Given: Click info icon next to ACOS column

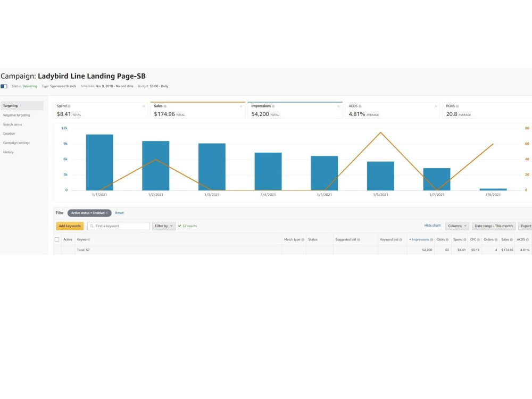Looking at the screenshot, I should click(527, 240).
